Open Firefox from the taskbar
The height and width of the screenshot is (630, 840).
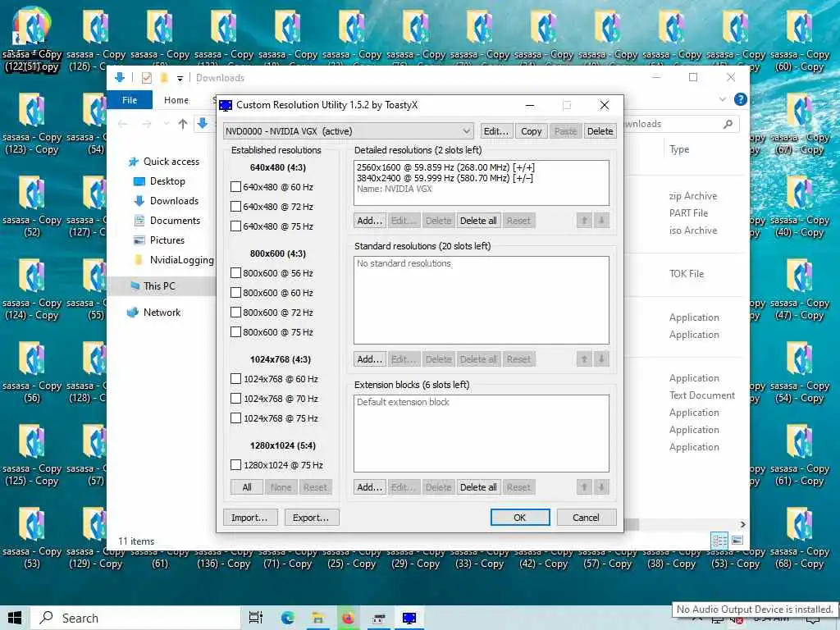[x=348, y=619]
